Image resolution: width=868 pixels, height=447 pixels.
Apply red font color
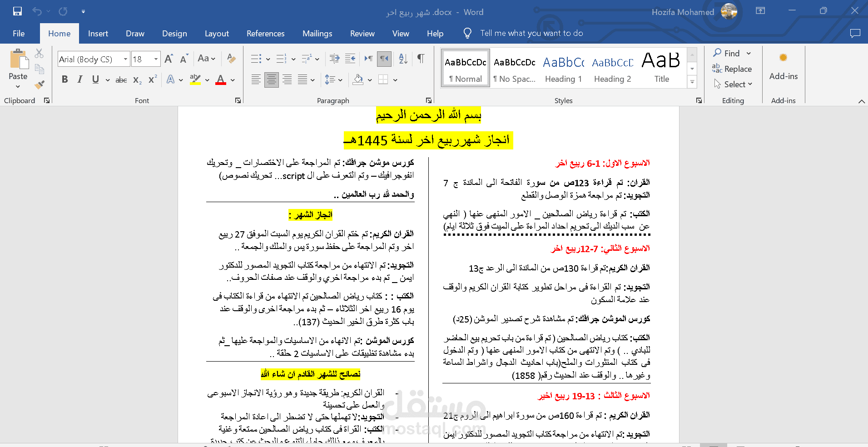coord(221,80)
